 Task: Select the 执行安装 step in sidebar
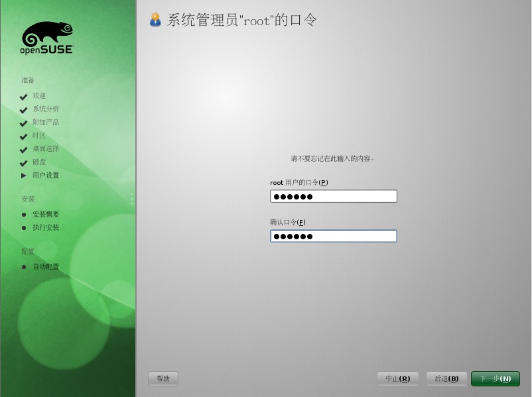pyautogui.click(x=46, y=227)
